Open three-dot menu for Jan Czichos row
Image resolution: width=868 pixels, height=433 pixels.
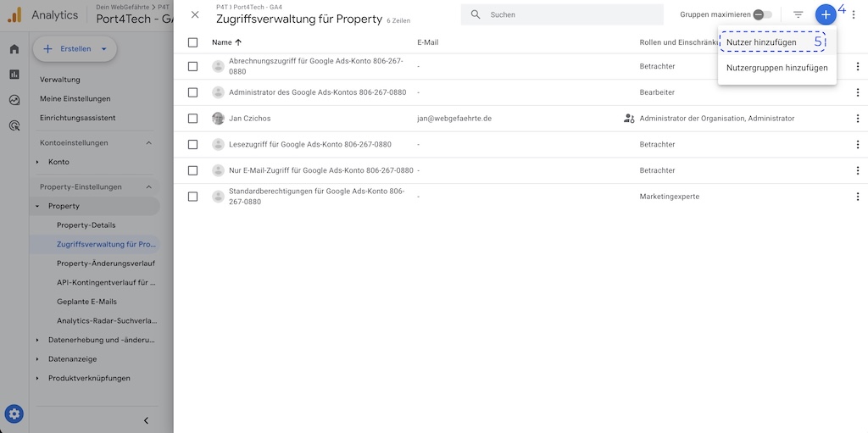pyautogui.click(x=858, y=119)
